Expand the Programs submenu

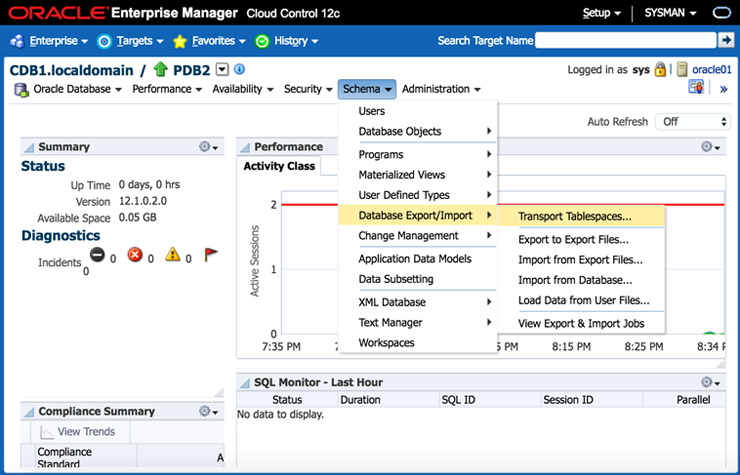click(418, 154)
